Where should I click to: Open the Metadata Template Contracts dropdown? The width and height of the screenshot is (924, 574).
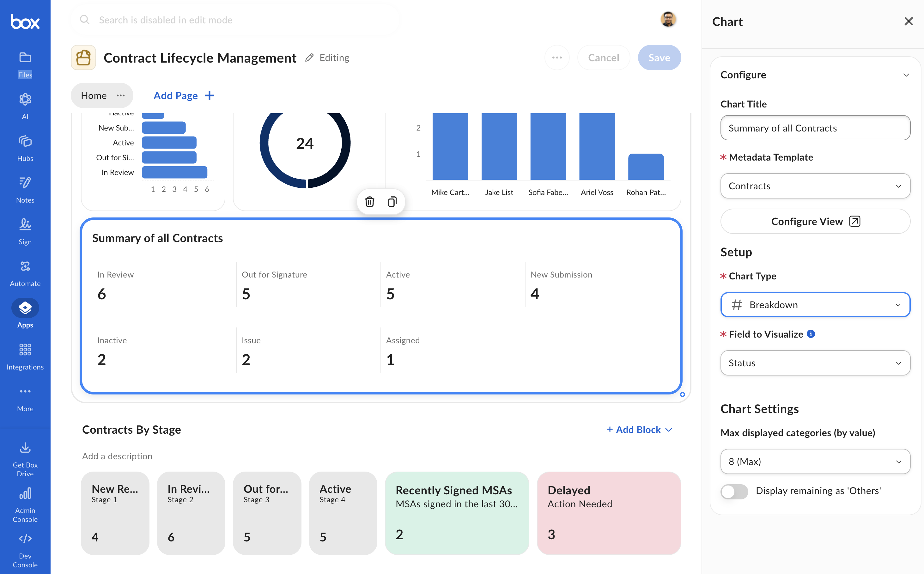[x=815, y=186]
